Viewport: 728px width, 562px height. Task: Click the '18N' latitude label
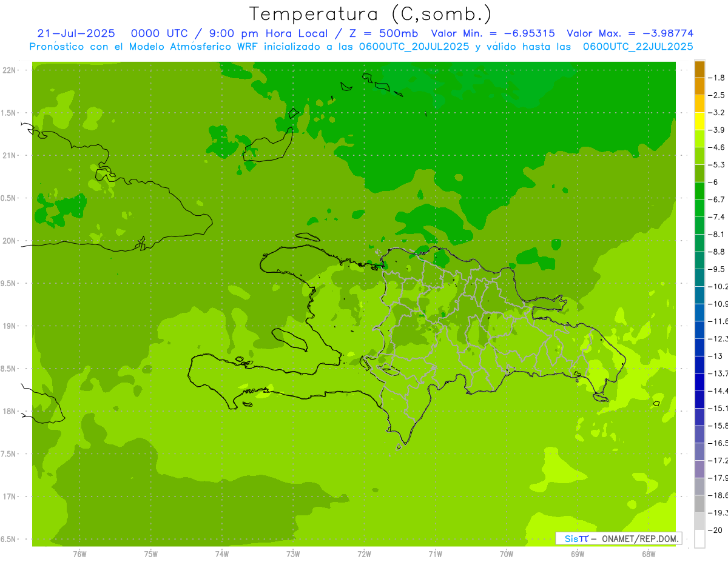pos(9,412)
